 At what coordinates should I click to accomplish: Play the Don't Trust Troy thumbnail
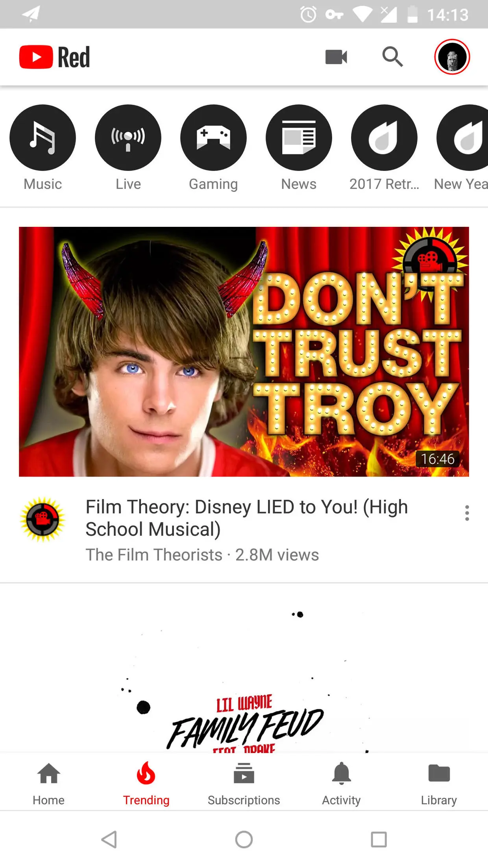pos(244,352)
